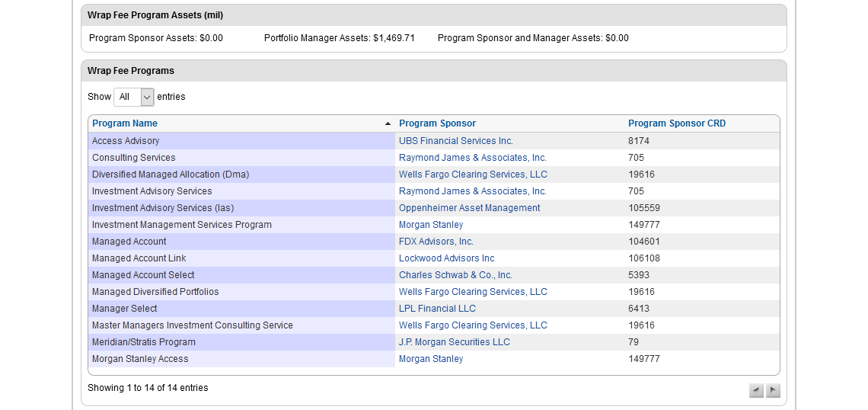Sort table by Program Sponsor column

tap(437, 123)
